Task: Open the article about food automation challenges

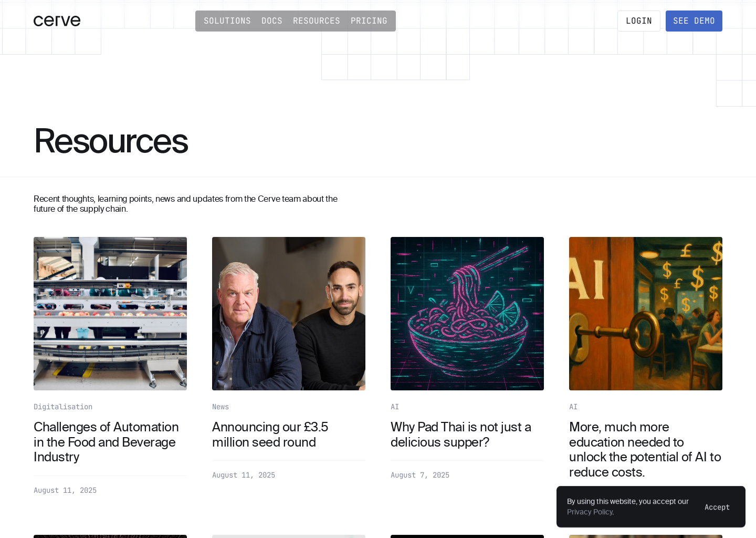Action: (106, 442)
